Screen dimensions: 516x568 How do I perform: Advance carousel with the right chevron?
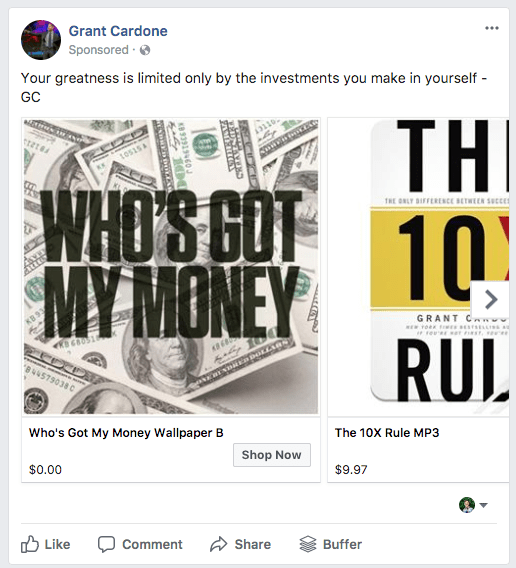pyautogui.click(x=490, y=300)
